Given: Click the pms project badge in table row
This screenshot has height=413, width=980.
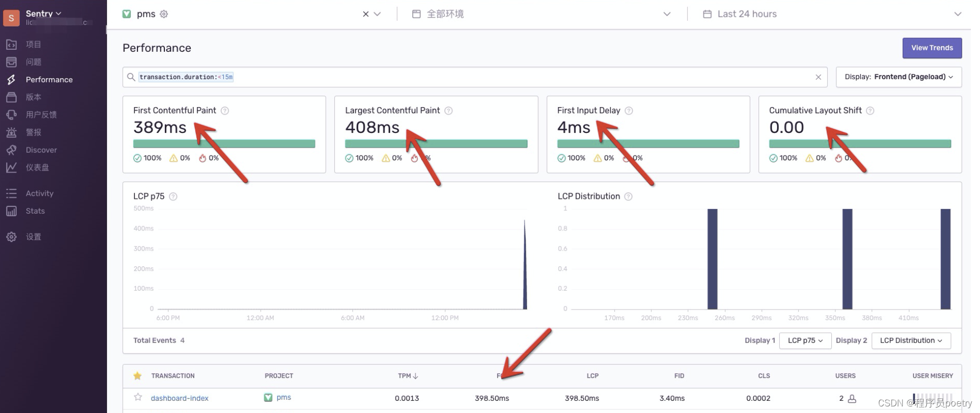Looking at the screenshot, I should [268, 398].
